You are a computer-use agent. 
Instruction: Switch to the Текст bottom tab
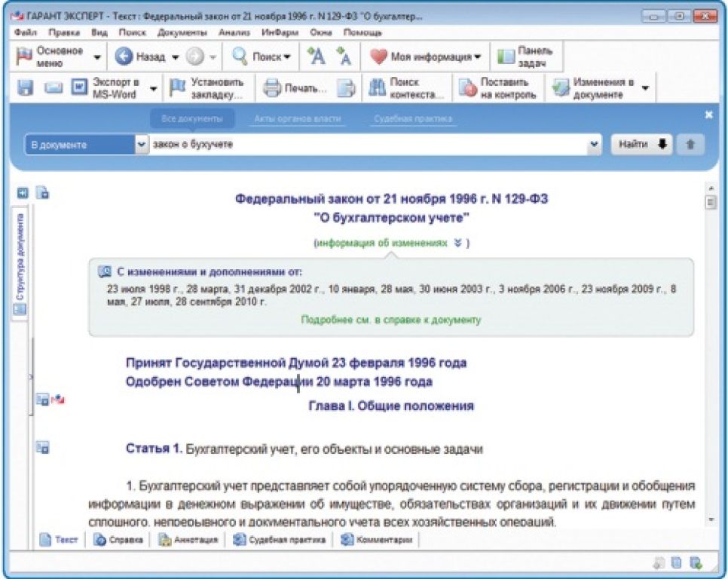[x=59, y=540]
